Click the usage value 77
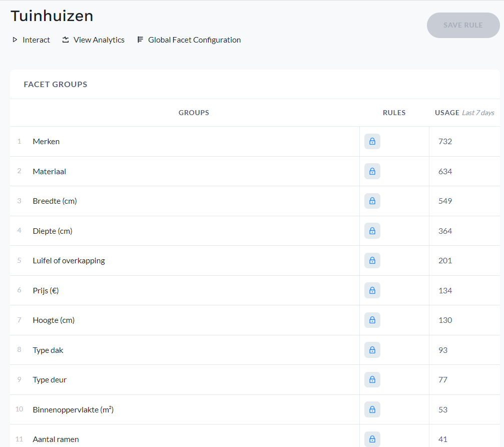Viewport: 504px width, 447px height. (x=443, y=380)
